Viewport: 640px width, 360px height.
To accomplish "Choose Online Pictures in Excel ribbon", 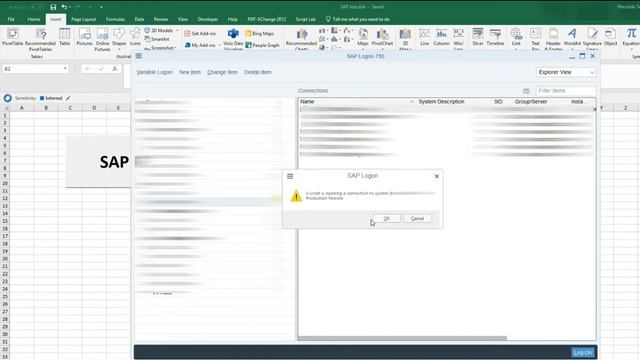I will [102, 39].
